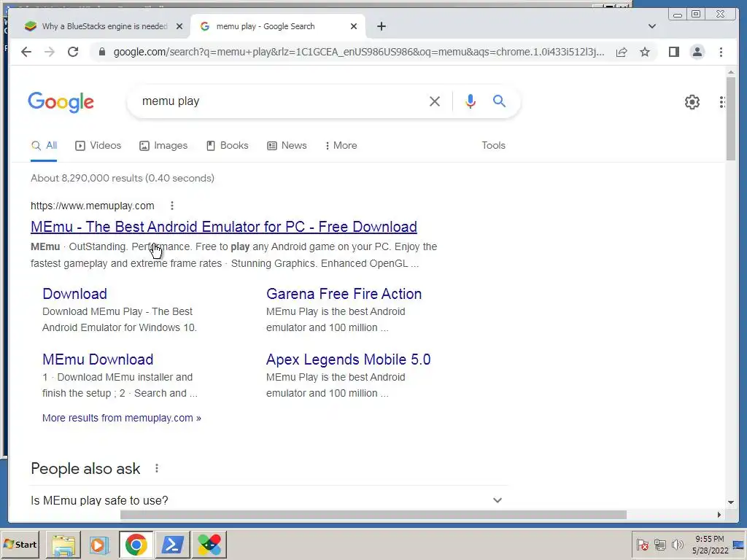Open the colorful app taskbar icon
747x560 pixels.
coord(209,545)
